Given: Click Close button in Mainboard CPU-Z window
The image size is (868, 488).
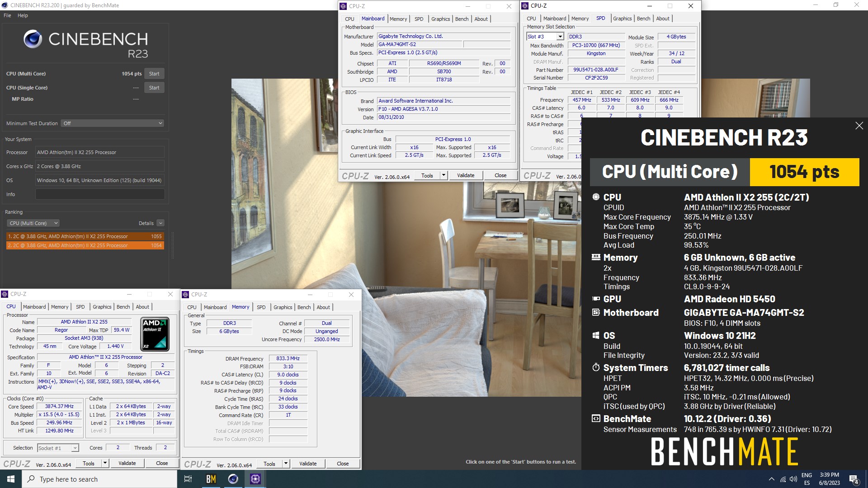Looking at the screenshot, I should tap(500, 175).
